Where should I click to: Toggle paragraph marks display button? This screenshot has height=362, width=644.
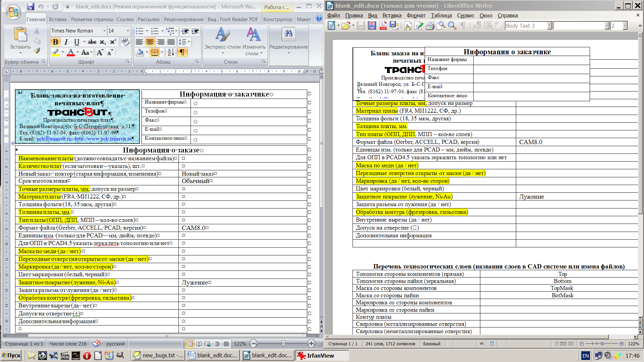[182, 52]
